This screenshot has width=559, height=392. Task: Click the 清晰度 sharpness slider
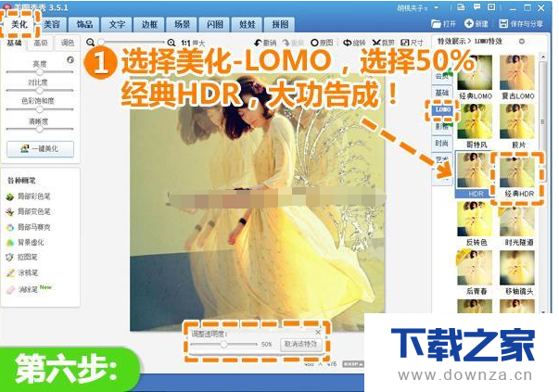[40, 129]
